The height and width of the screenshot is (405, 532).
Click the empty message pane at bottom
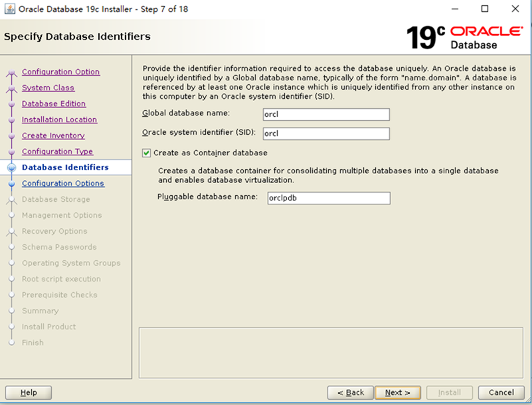tap(331, 353)
